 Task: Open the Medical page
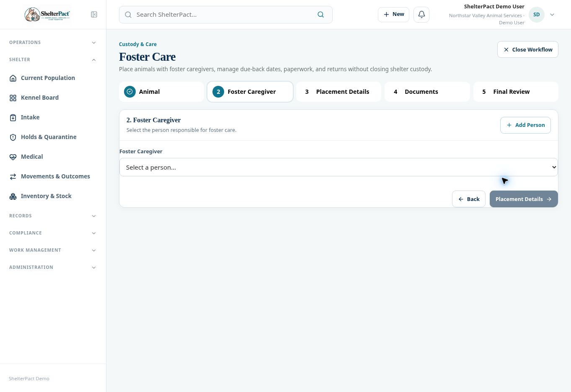(53, 157)
